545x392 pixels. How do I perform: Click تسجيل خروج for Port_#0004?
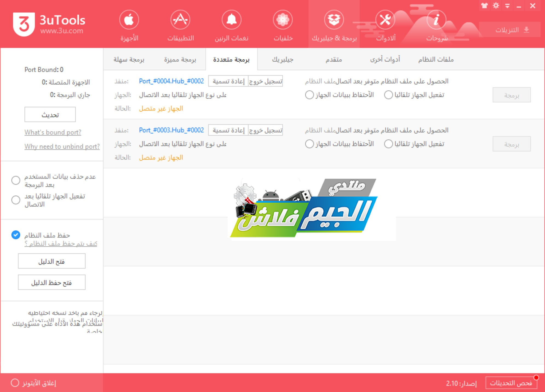click(x=266, y=81)
